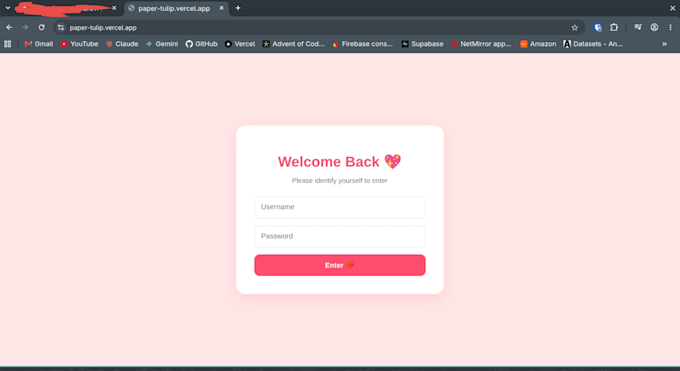Click the address bar URL
This screenshot has width=680, height=371.
click(103, 27)
